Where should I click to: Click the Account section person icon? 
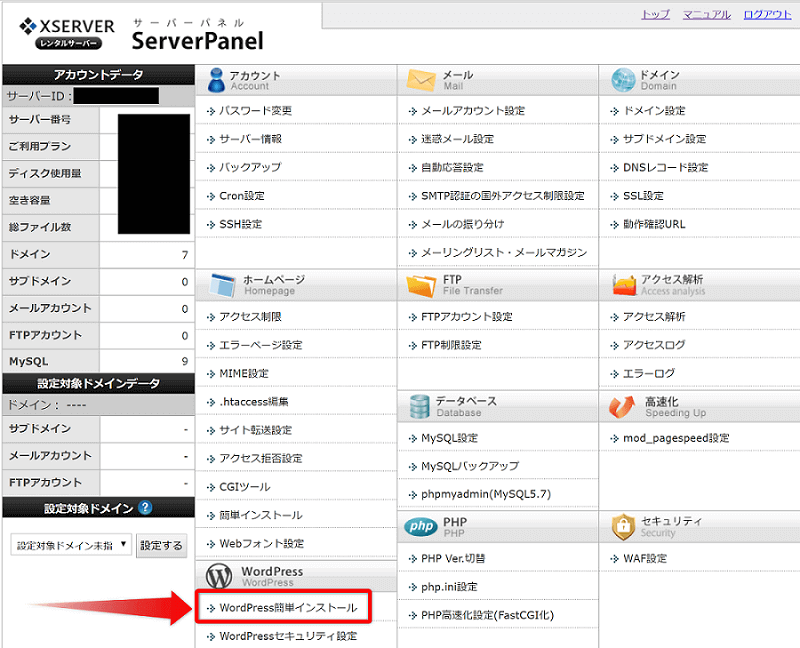pyautogui.click(x=216, y=80)
